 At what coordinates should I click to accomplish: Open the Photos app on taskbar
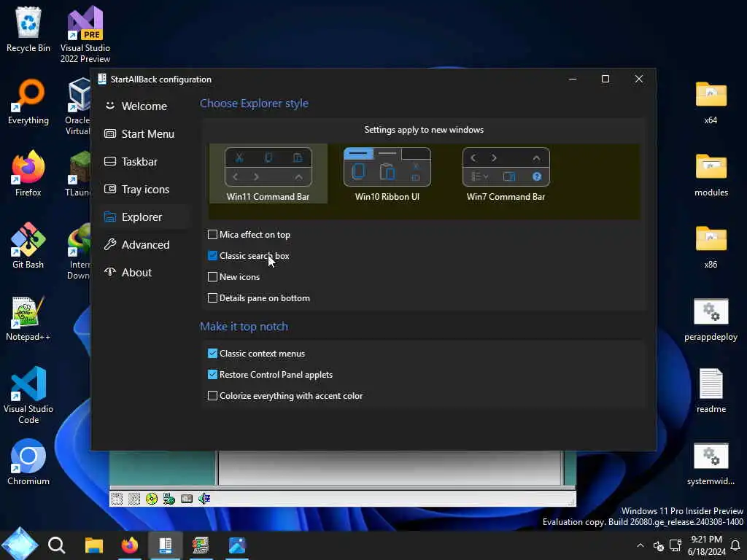237,545
